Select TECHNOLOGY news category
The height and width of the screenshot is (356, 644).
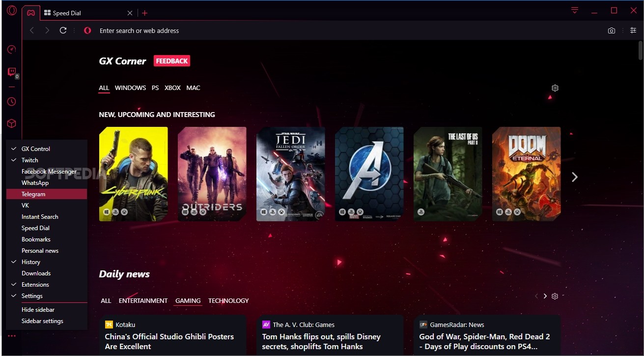[x=228, y=300]
